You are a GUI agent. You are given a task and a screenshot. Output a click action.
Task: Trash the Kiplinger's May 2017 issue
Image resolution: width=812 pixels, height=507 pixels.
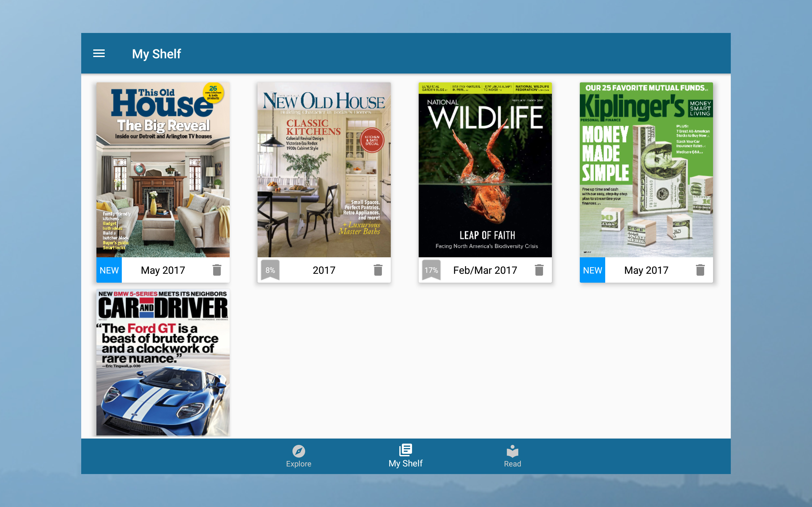(700, 270)
